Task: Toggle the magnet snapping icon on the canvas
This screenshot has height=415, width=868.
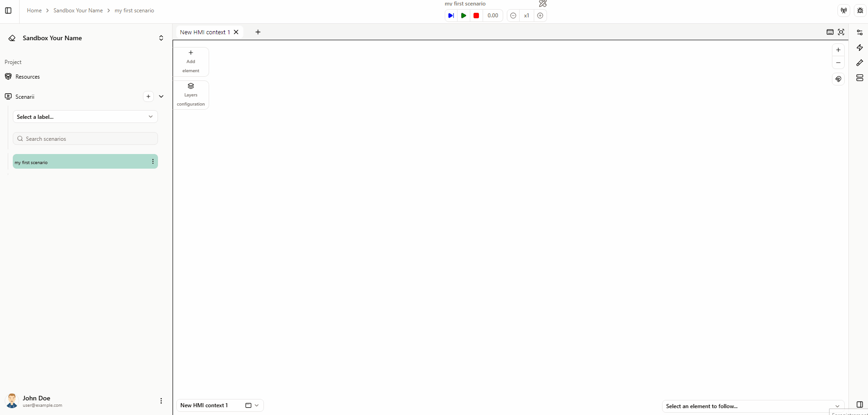Action: 838,79
